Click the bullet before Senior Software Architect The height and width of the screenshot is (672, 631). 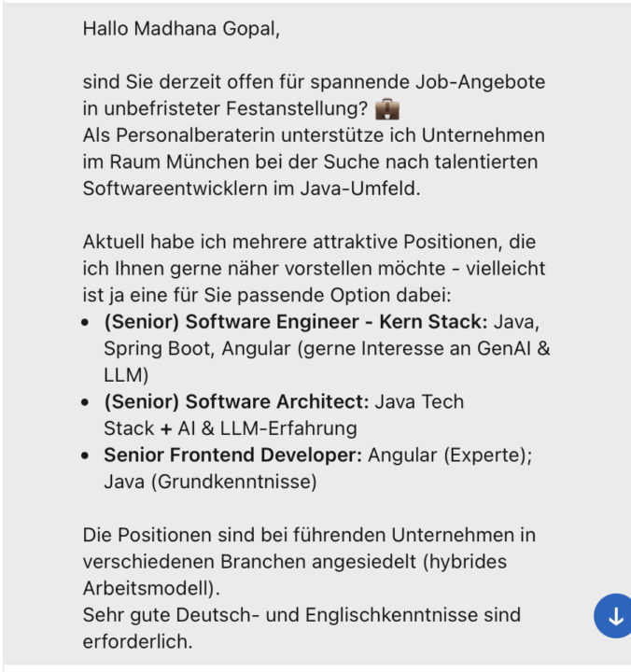[x=85, y=402]
